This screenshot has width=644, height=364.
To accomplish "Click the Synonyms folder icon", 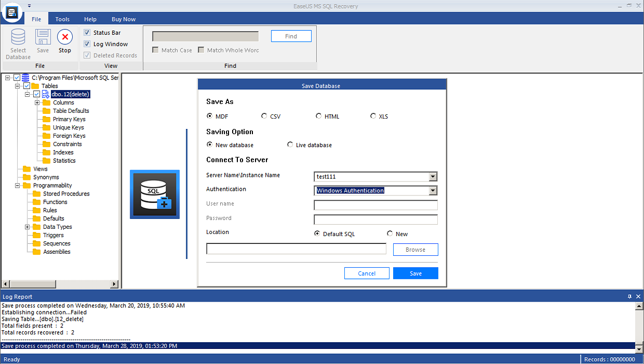I will tap(27, 177).
